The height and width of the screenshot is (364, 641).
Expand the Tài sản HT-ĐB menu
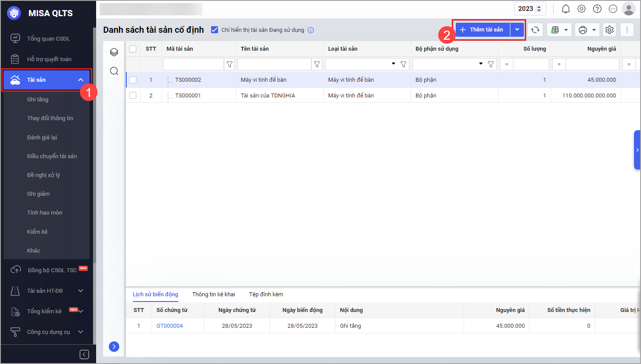point(80,291)
